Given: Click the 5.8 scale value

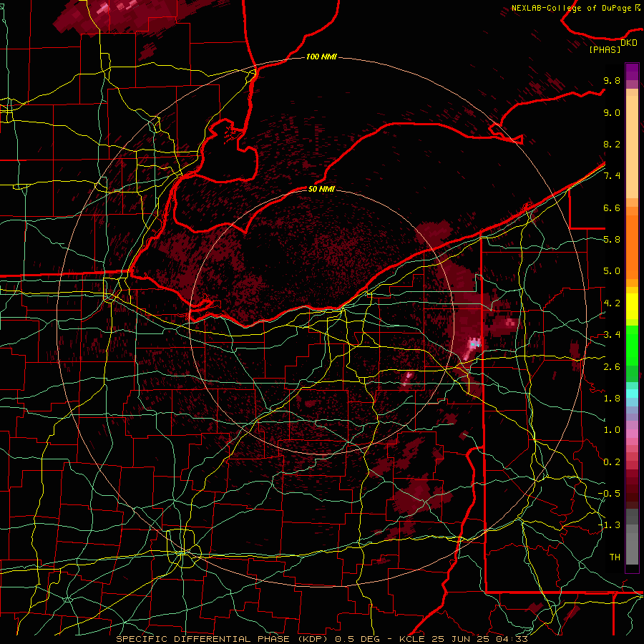Looking at the screenshot, I should pyautogui.click(x=612, y=240).
